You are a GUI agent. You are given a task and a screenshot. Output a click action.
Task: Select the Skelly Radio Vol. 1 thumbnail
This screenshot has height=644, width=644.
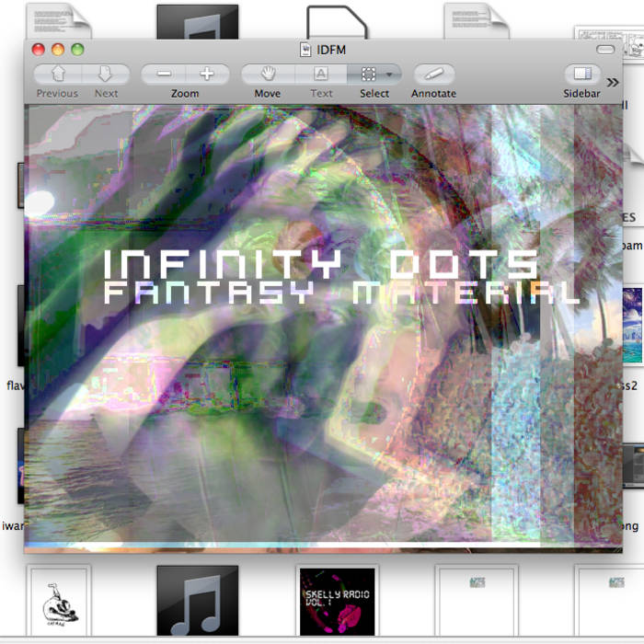tap(338, 602)
